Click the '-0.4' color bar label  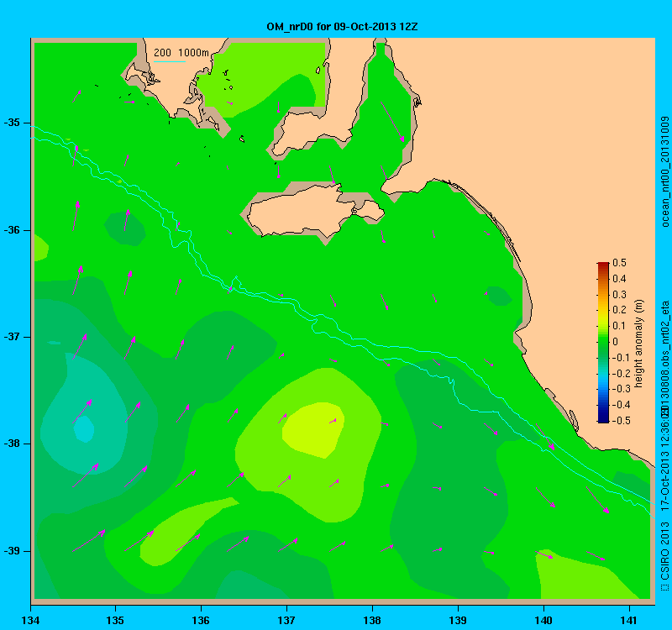(x=620, y=405)
